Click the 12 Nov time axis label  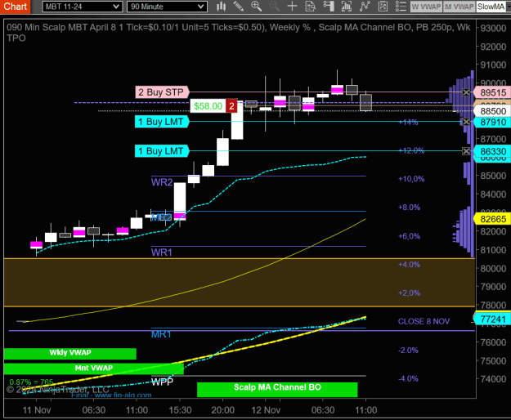click(266, 410)
